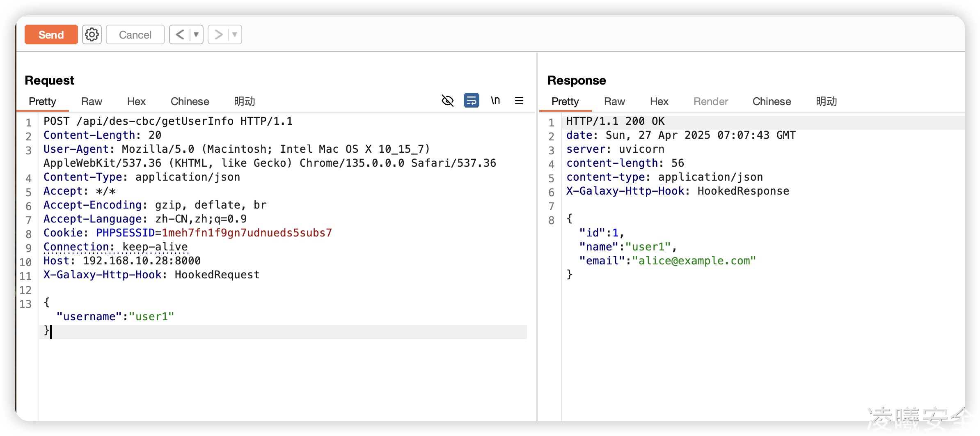Image resolution: width=980 pixels, height=436 pixels.
Task: Go forward to next request in history
Action: tap(218, 34)
